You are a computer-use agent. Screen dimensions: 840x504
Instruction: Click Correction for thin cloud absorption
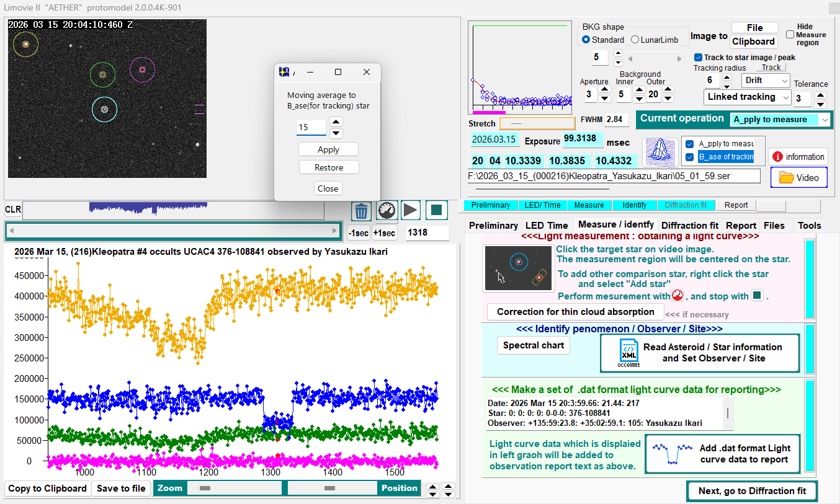[x=575, y=312]
